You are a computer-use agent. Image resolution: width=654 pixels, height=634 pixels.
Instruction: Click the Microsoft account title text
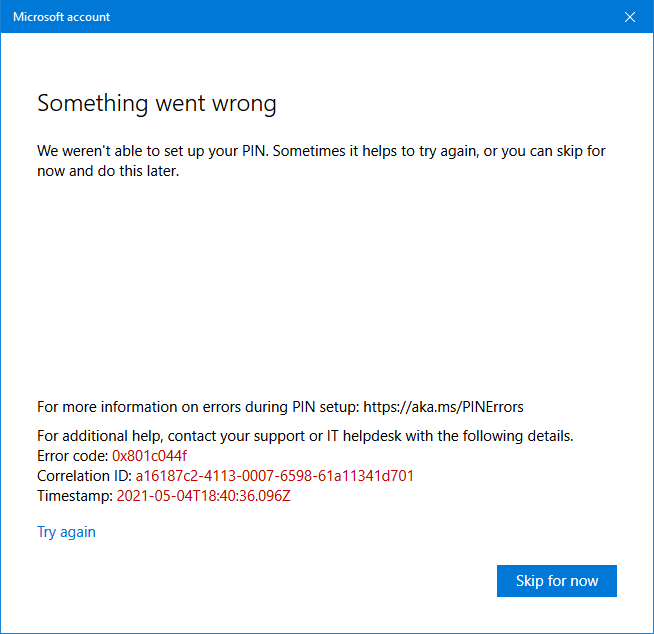click(x=62, y=17)
